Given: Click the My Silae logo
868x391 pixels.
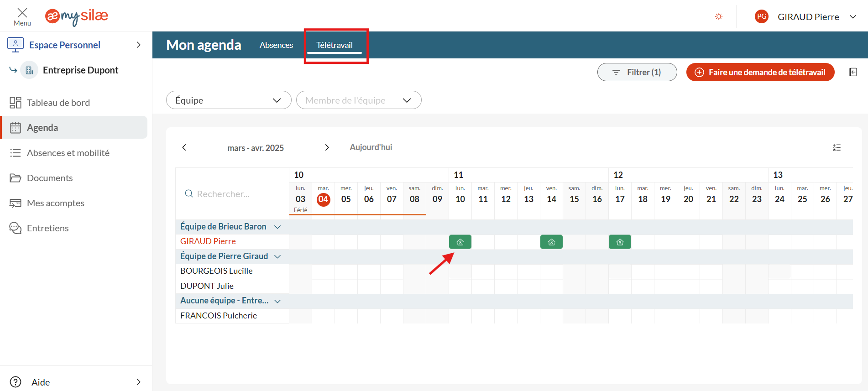Looking at the screenshot, I should pos(77,17).
